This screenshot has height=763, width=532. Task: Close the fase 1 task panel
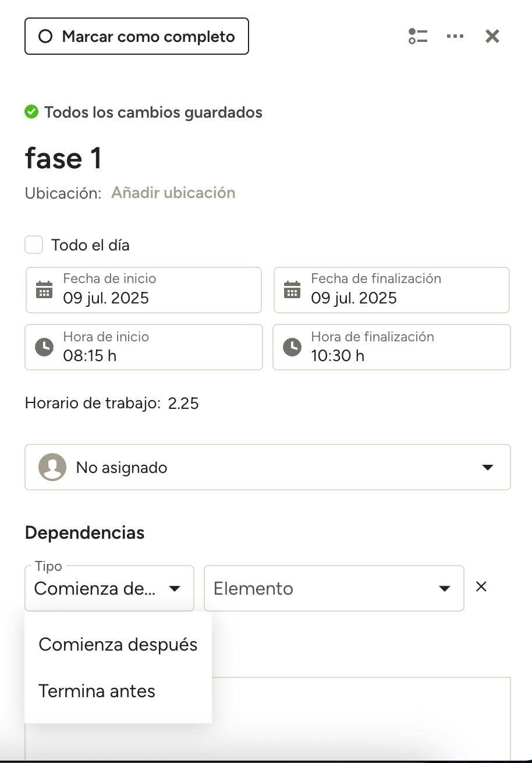point(492,36)
